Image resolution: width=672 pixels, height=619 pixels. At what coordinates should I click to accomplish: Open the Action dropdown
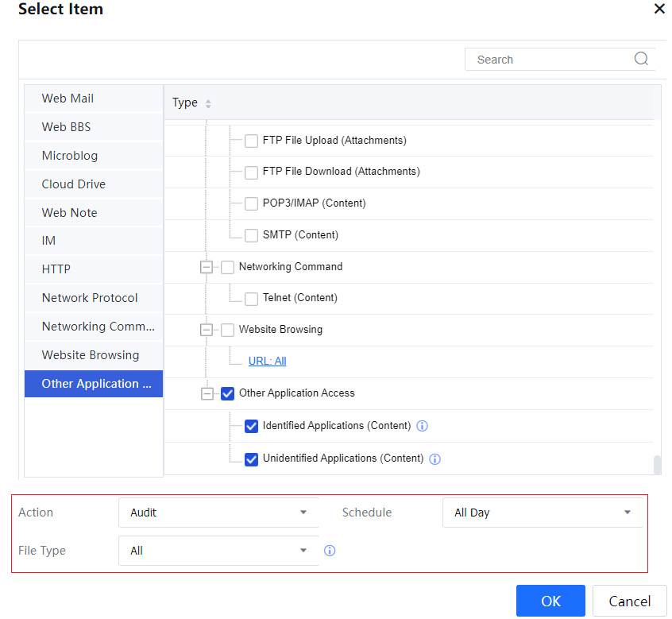tap(218, 513)
